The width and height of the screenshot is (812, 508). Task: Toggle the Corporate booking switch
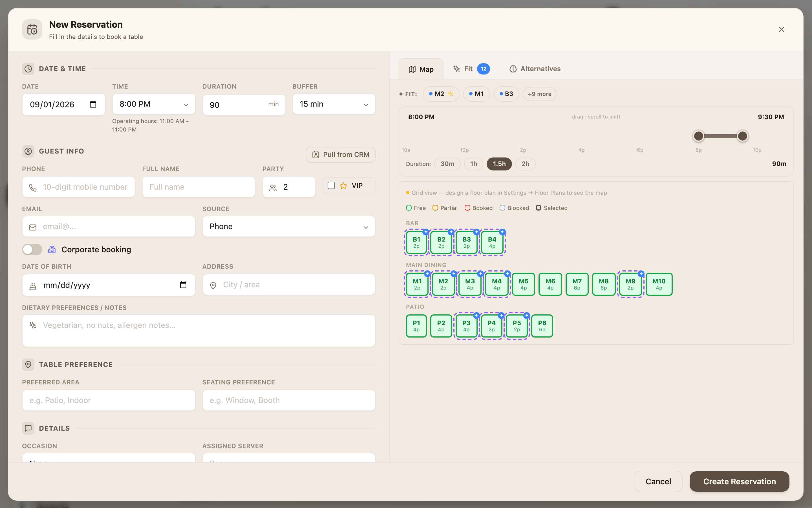[x=32, y=250]
